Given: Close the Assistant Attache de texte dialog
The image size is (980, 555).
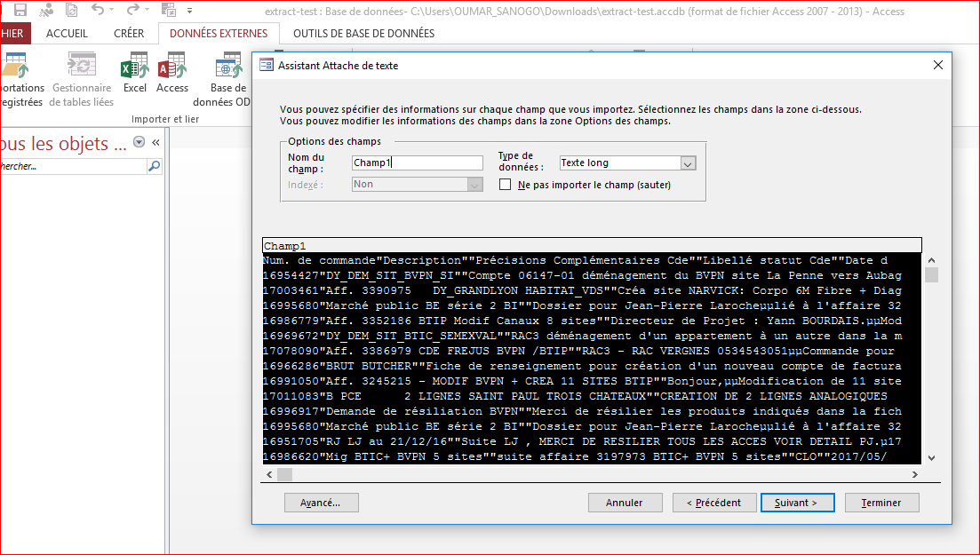Looking at the screenshot, I should pos(937,65).
